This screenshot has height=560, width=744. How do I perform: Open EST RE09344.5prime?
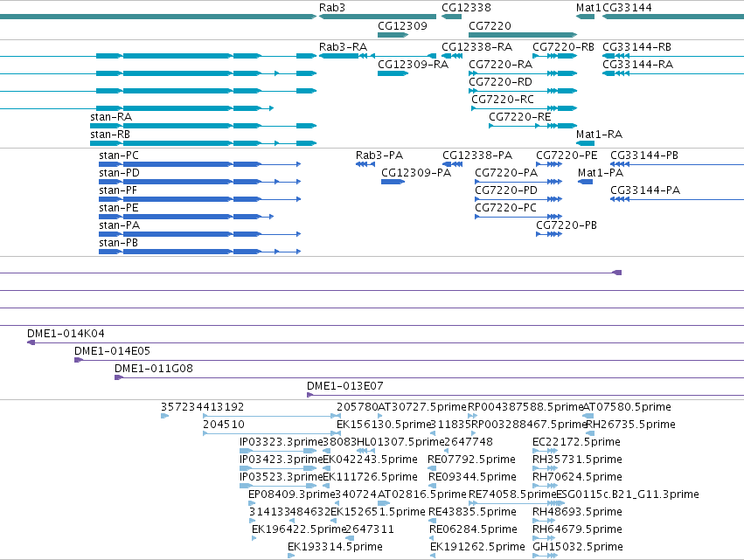tap(472, 476)
